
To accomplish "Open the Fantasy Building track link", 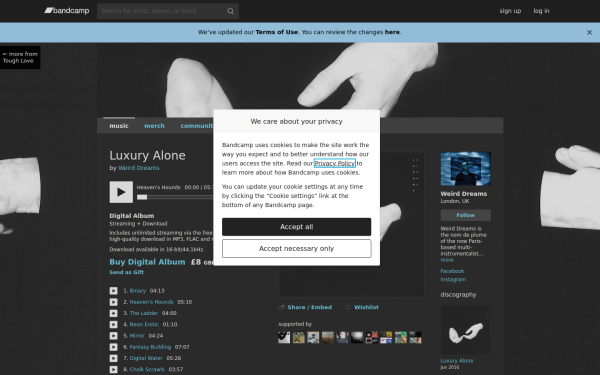I will [x=150, y=347].
